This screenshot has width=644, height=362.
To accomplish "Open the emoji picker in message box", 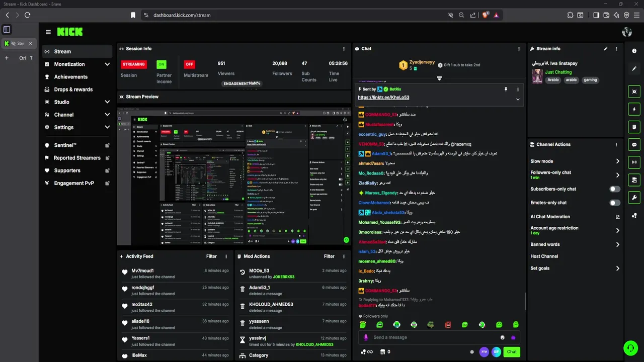I will (x=502, y=337).
